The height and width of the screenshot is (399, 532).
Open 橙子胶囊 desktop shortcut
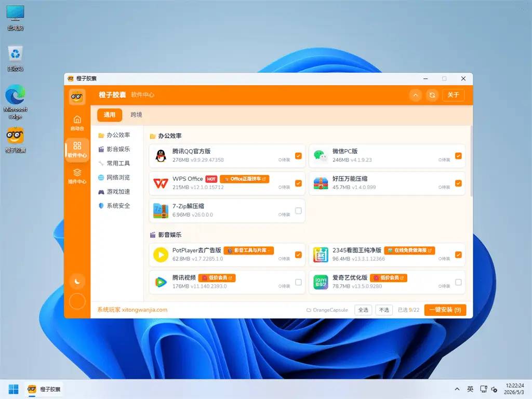(15, 140)
